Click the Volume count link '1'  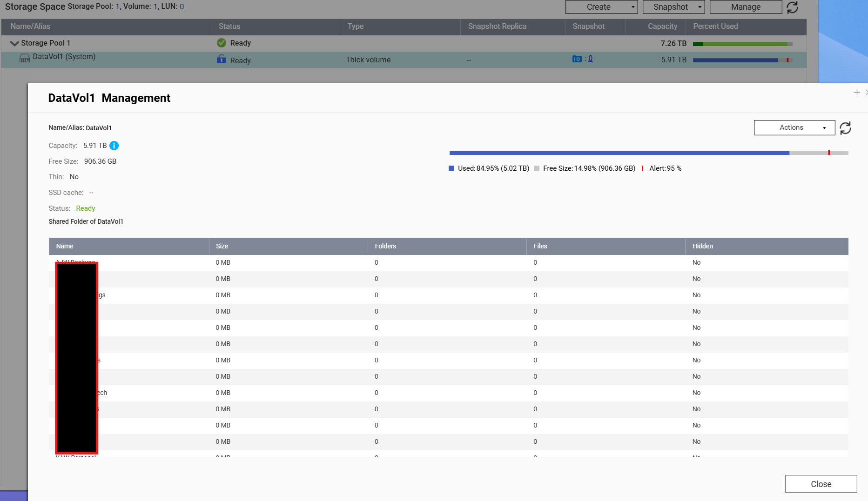[155, 7]
